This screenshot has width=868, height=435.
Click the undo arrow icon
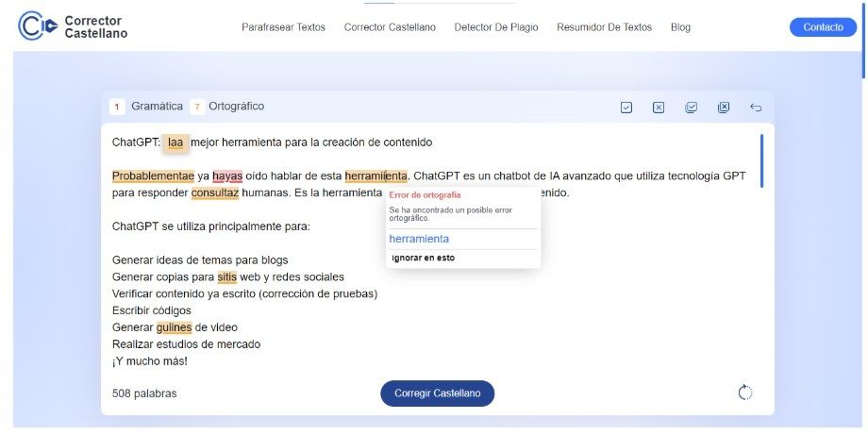point(756,108)
